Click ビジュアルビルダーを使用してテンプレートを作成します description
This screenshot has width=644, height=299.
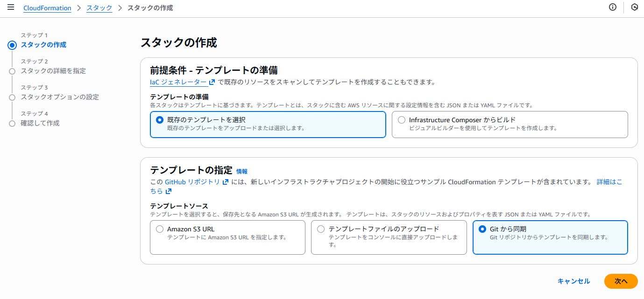[483, 128]
